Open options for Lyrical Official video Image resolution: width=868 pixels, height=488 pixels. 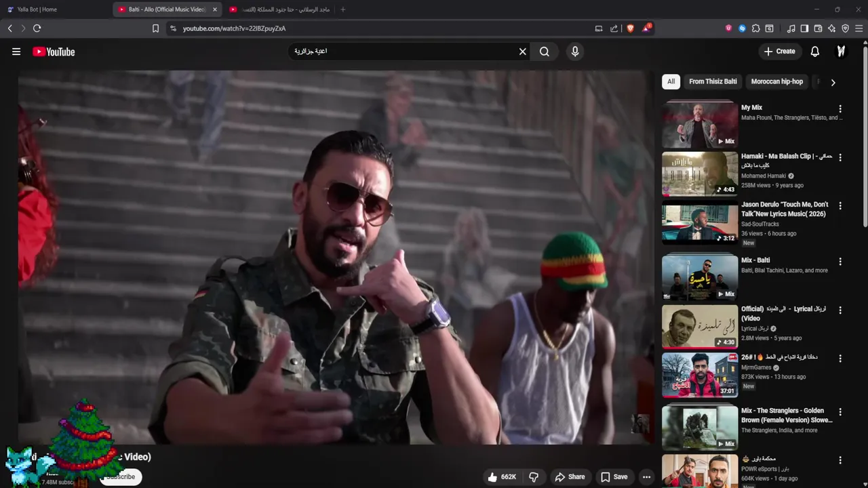(x=840, y=310)
